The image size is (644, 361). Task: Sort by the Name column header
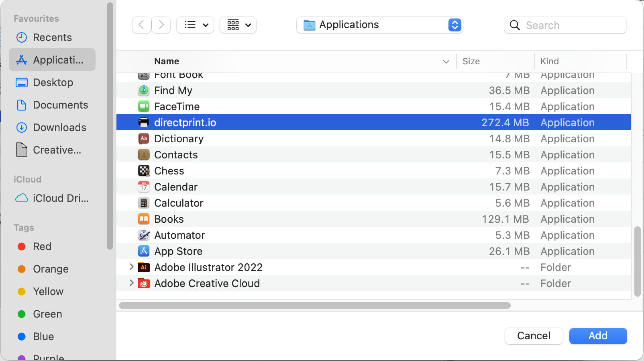tap(167, 62)
